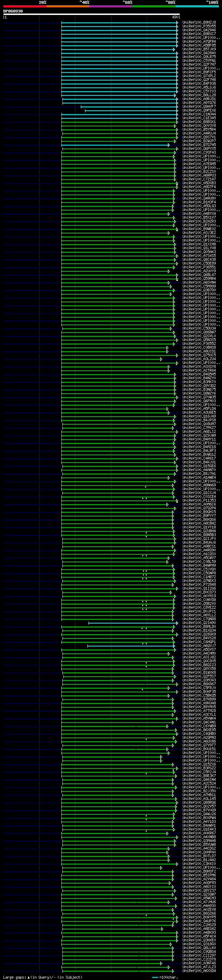Open hit UniRef100_A9DTF4
Viewport: 222px width, 980px height.
[199, 187]
